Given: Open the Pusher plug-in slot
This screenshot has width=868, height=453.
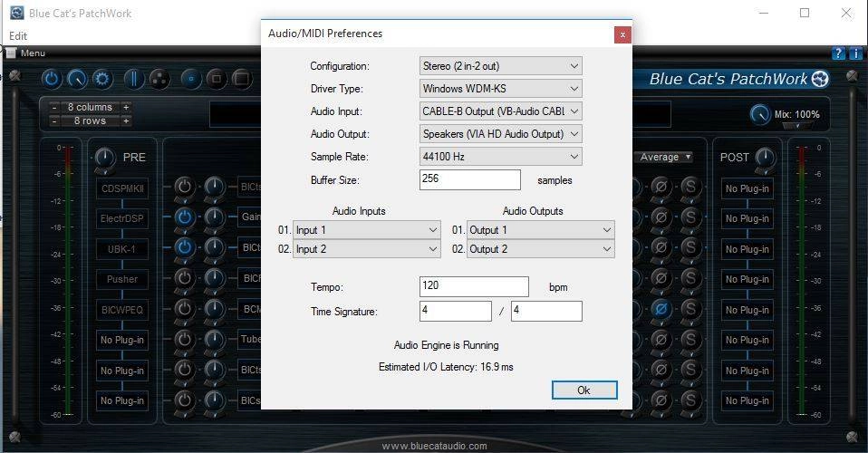Looking at the screenshot, I should [x=122, y=279].
